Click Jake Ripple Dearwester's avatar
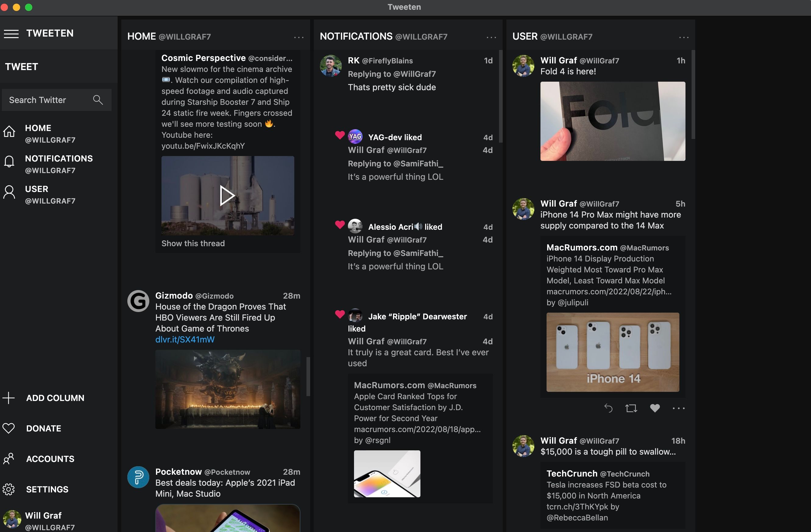 pos(355,316)
